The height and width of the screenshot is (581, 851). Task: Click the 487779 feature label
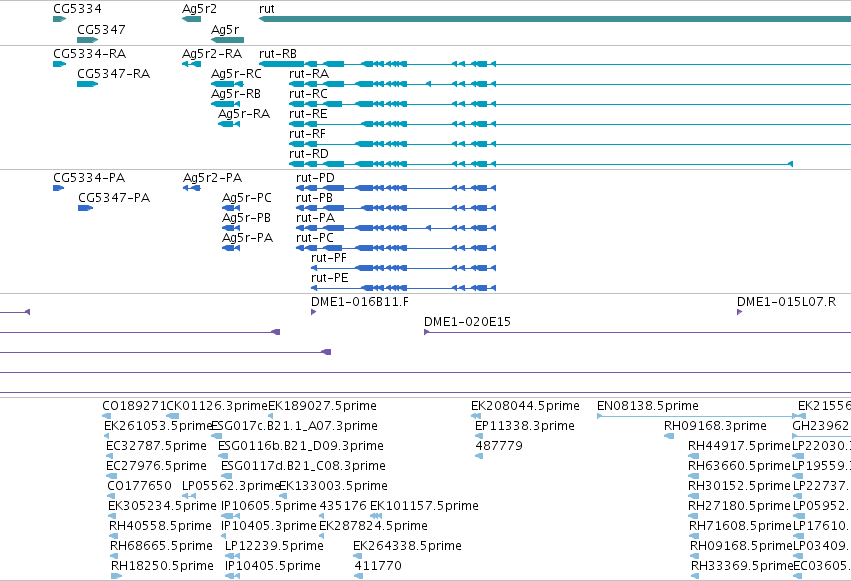click(x=499, y=446)
